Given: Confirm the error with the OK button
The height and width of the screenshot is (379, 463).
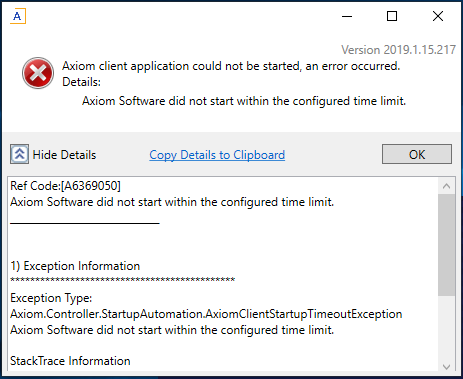Looking at the screenshot, I should coord(417,154).
